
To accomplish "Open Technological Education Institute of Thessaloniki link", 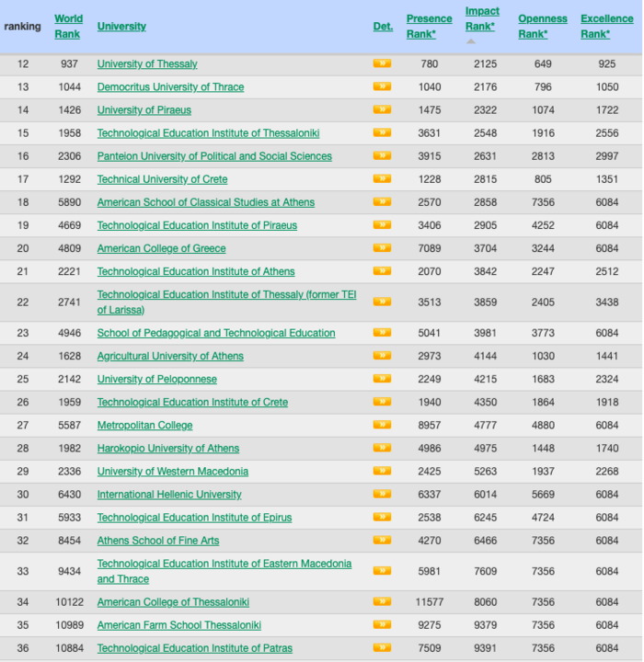I will pyautogui.click(x=208, y=133).
